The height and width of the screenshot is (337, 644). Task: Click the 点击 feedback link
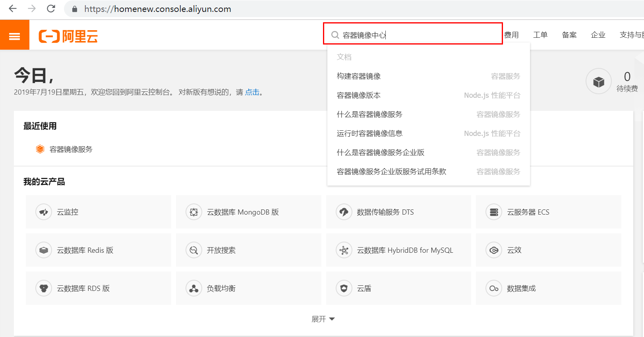pos(252,92)
